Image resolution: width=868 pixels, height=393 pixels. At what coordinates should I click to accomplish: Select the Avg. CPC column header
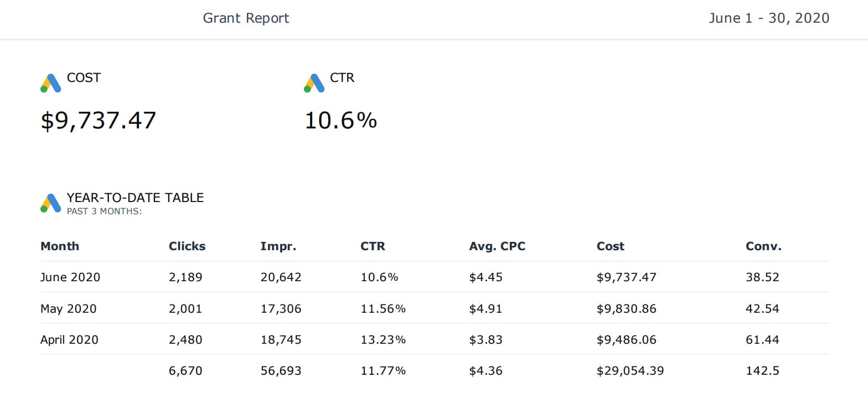pos(497,246)
